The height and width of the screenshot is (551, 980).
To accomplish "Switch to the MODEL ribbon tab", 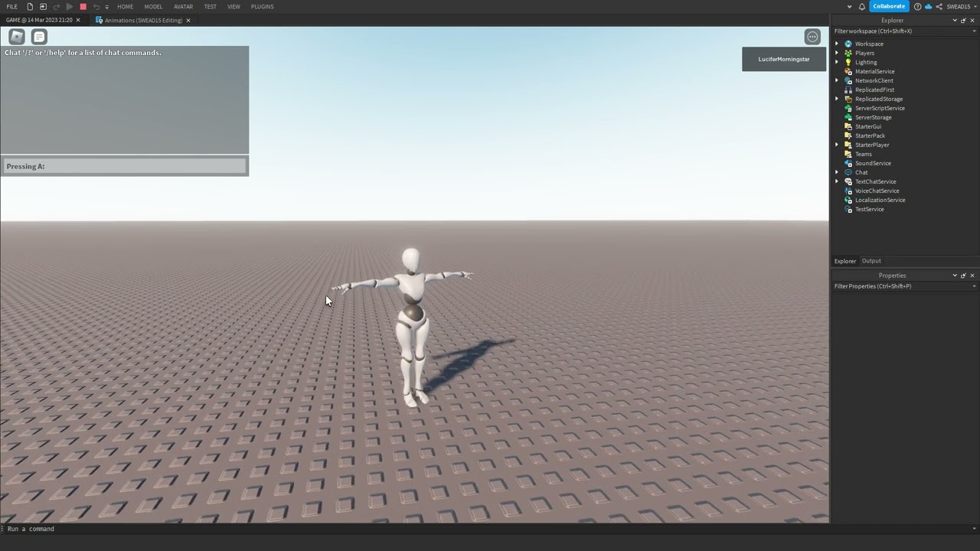I will click(x=153, y=7).
